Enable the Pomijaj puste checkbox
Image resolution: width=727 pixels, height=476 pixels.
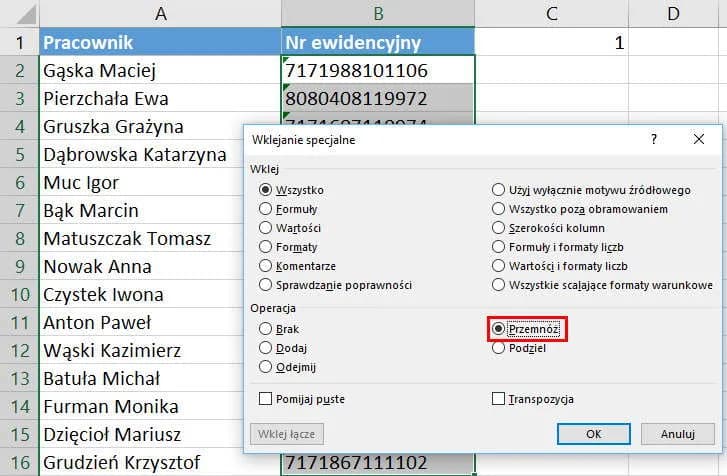point(265,399)
